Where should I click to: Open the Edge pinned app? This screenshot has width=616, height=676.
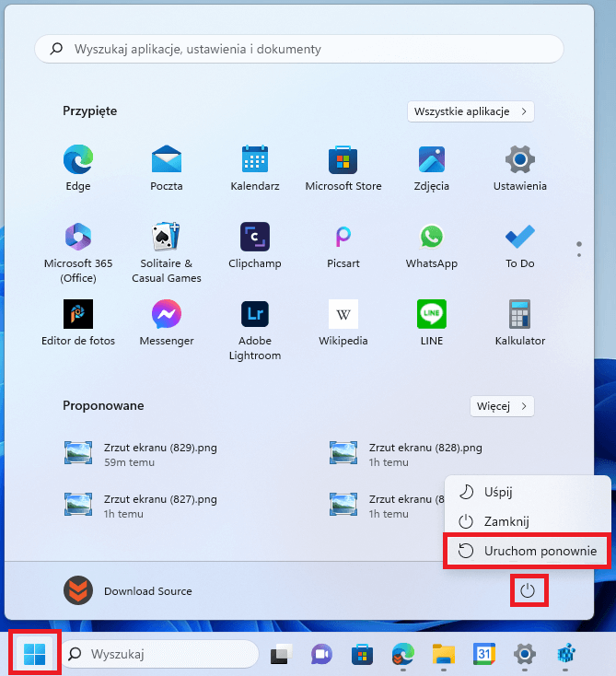tap(78, 169)
